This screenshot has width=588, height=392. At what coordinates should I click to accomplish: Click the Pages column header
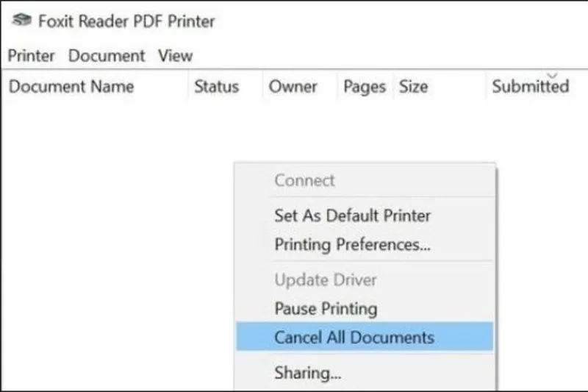tap(365, 86)
